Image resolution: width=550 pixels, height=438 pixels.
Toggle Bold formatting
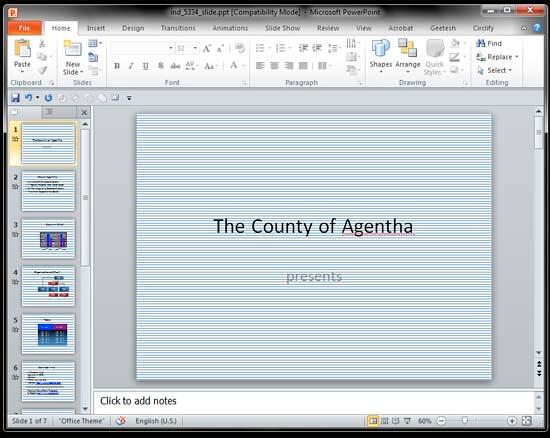click(117, 66)
